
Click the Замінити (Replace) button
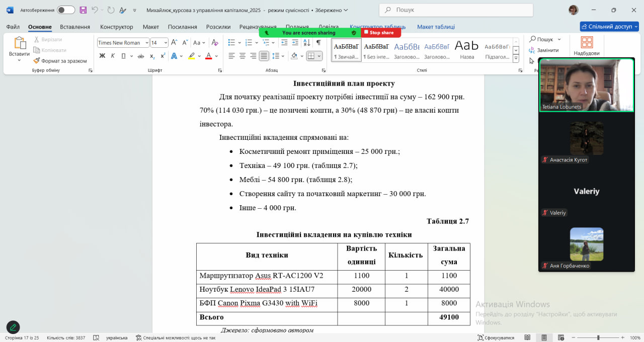point(544,50)
